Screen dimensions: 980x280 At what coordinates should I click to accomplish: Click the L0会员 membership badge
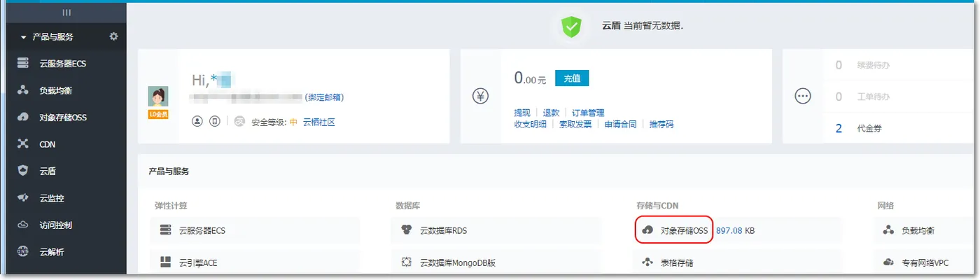click(158, 114)
